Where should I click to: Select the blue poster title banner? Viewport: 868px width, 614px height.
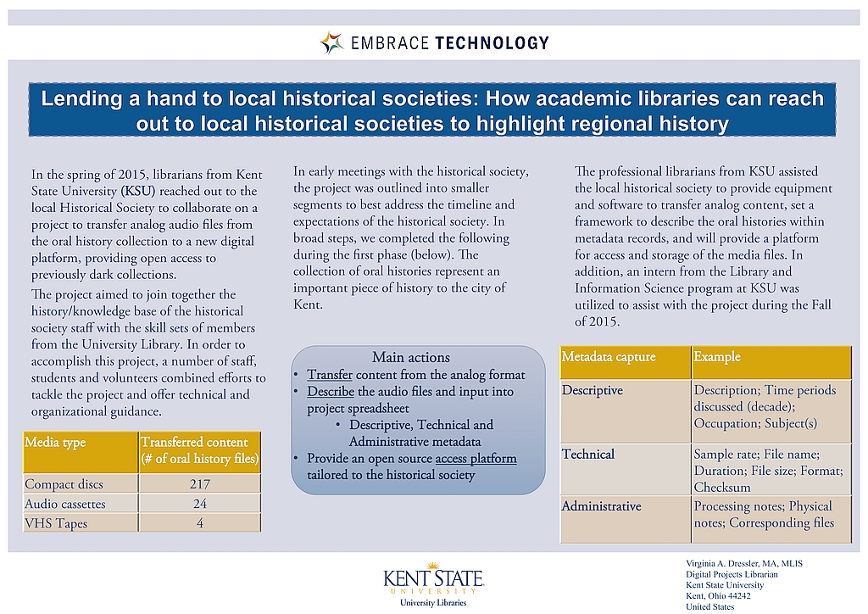coord(432,110)
